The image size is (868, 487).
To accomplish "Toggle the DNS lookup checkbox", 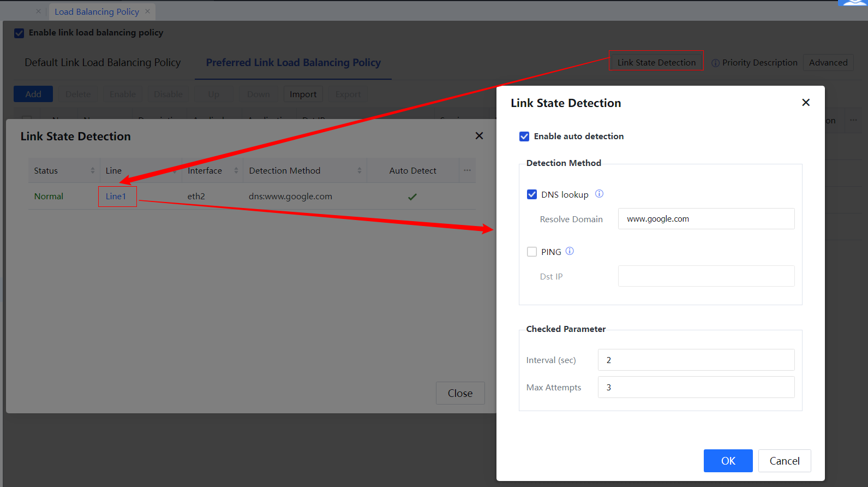I will point(532,194).
